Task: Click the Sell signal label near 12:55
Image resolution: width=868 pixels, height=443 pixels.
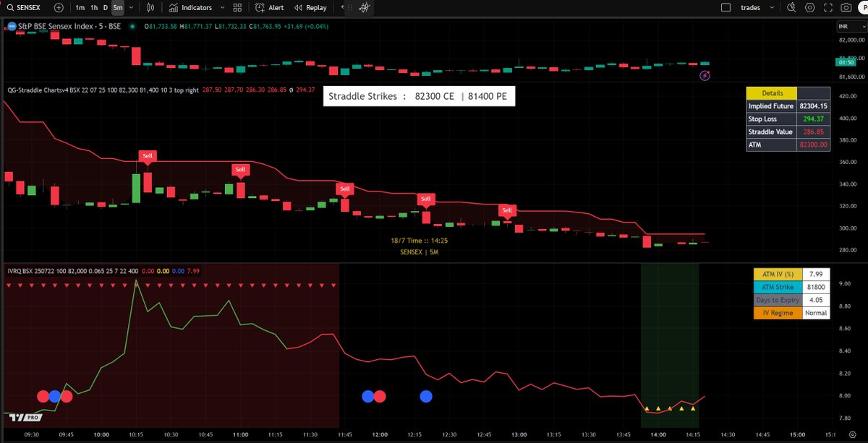Action: [x=508, y=210]
